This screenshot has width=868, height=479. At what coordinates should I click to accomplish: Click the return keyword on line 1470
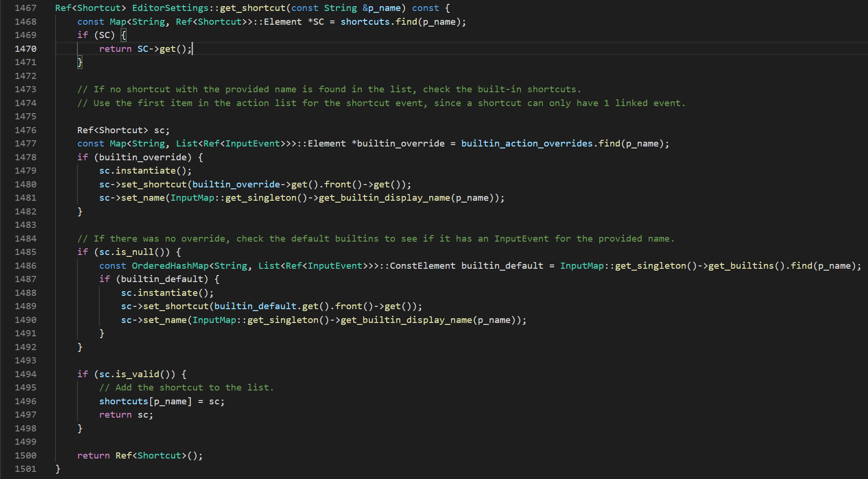coord(115,49)
